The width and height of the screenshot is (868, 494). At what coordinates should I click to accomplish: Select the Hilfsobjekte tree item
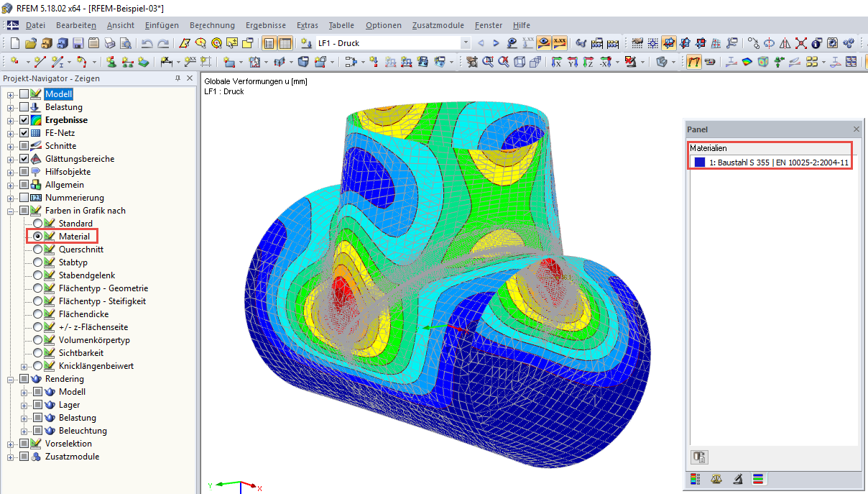tap(68, 172)
